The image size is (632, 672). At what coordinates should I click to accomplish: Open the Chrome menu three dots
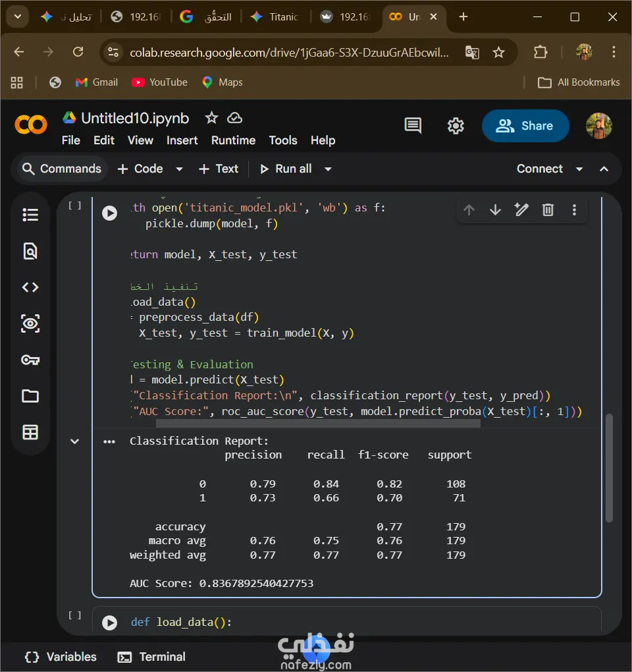614,52
